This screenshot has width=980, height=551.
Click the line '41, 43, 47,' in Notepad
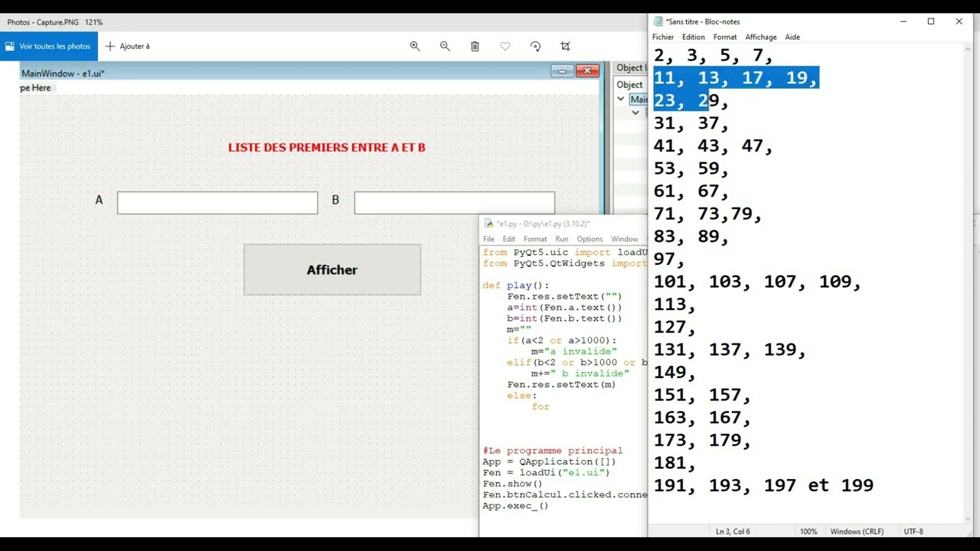click(713, 145)
